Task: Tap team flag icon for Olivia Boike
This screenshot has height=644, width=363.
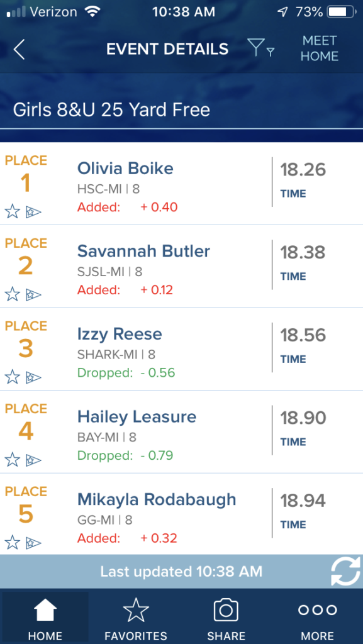Action: pos(33,212)
